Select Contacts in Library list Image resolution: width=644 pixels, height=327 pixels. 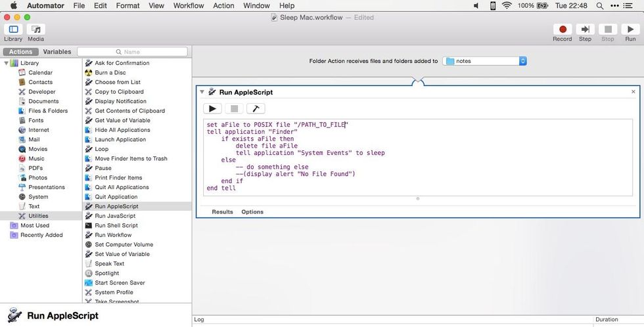pyautogui.click(x=40, y=82)
